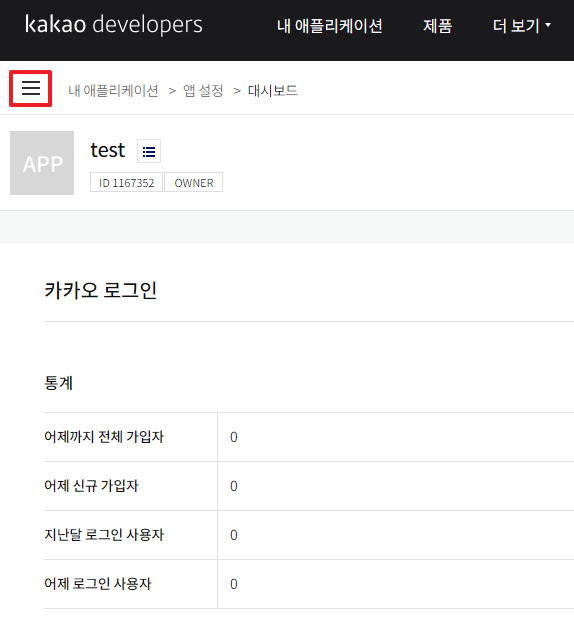574x619 pixels.
Task: Click 대시보드 breadcrumb item
Action: pyautogui.click(x=273, y=91)
